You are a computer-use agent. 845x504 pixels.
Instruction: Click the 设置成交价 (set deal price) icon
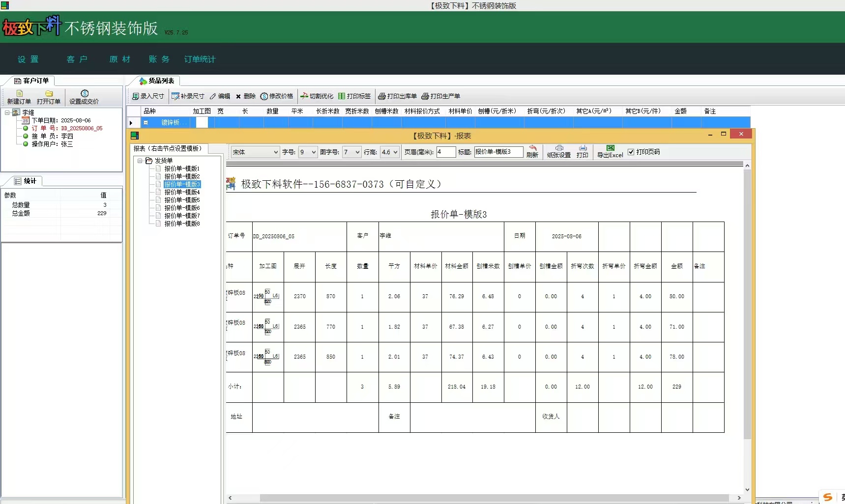pos(85,93)
